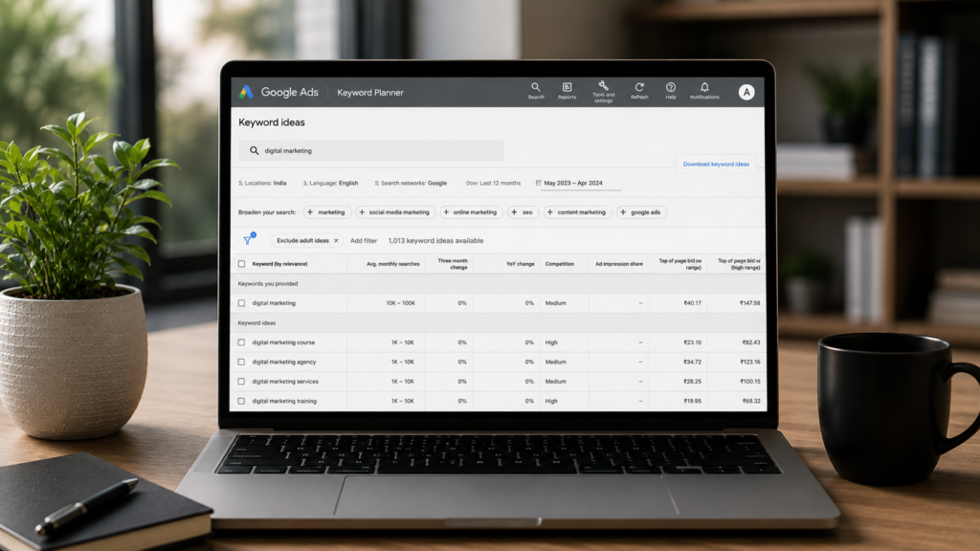
Task: Add the google ads suggestion chip
Action: 640,212
